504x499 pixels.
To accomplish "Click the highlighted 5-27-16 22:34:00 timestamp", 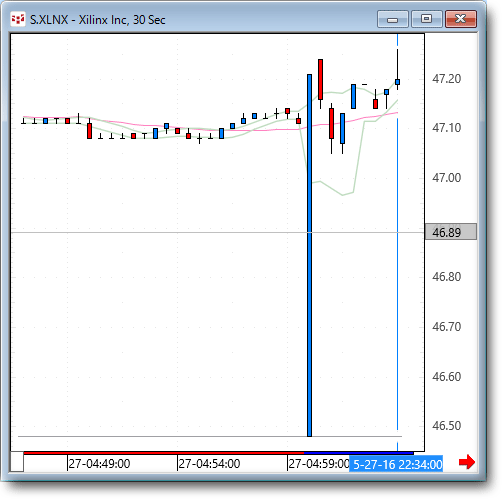I will (396, 464).
